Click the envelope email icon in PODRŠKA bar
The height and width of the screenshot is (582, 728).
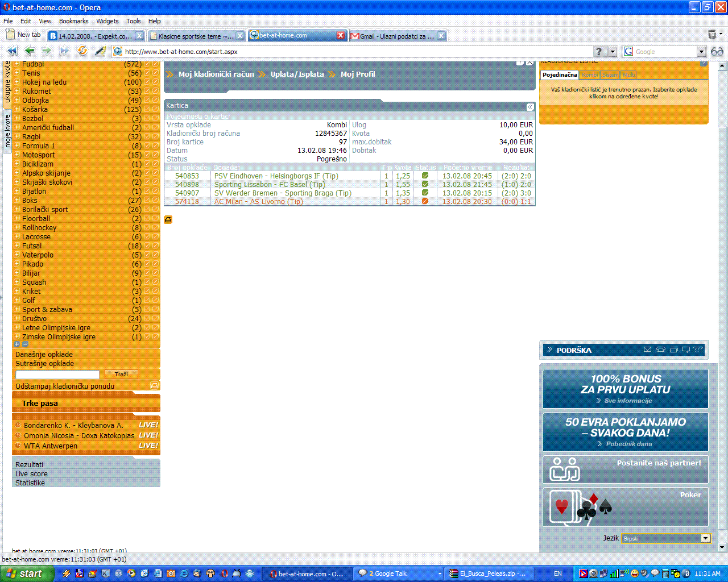coord(647,350)
